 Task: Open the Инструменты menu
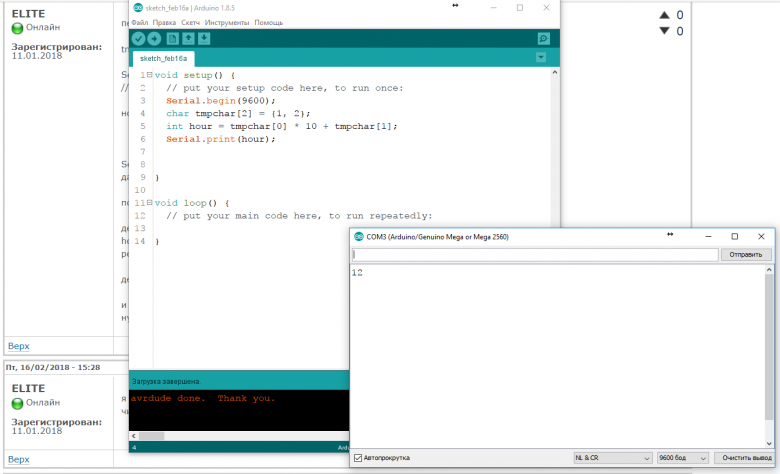[x=227, y=22]
